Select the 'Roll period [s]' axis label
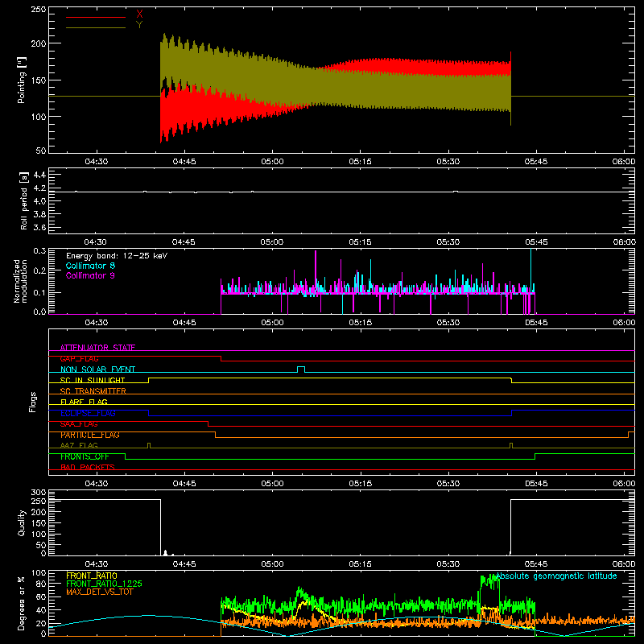The height and width of the screenshot is (644, 644). pos(24,200)
